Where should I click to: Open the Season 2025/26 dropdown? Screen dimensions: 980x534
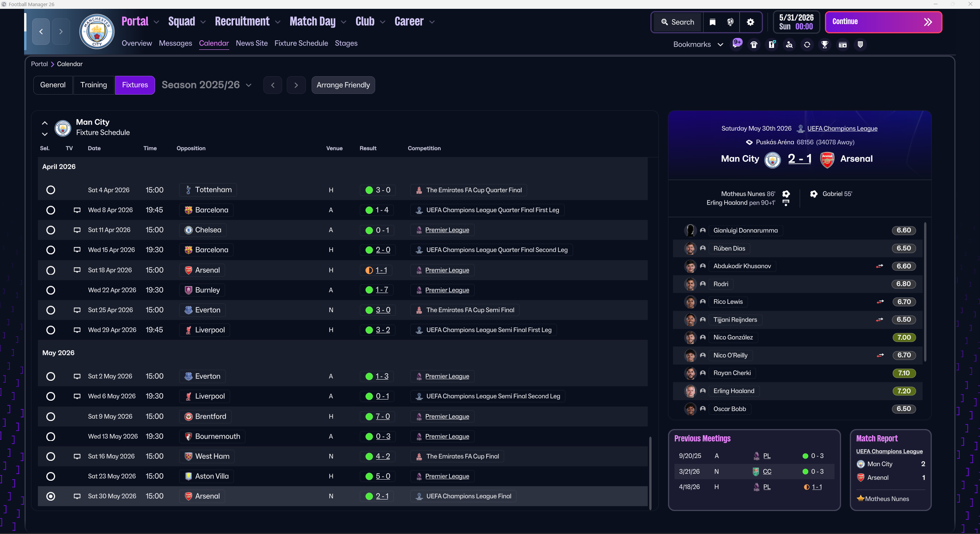click(206, 85)
